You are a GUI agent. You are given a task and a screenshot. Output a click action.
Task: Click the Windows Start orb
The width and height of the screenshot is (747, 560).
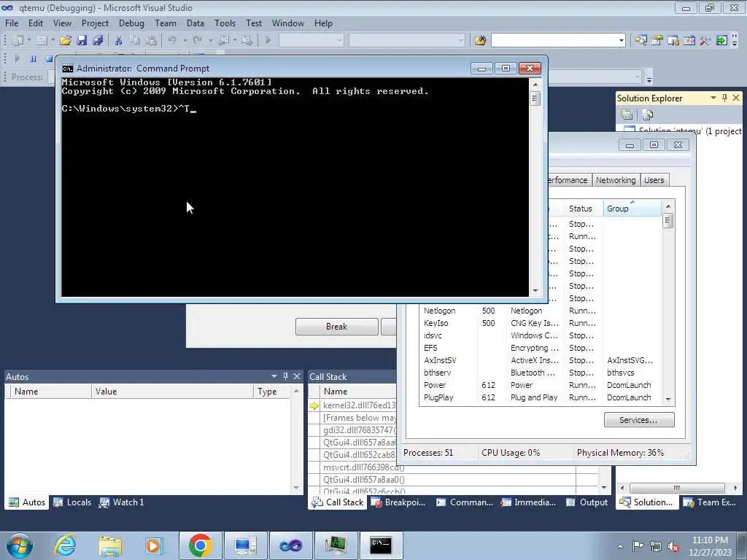click(19, 545)
